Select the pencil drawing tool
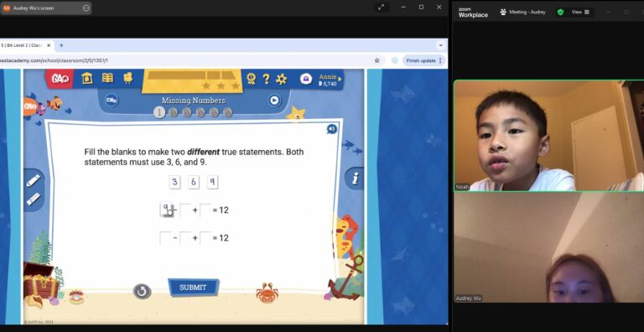644x332 pixels. [33, 181]
